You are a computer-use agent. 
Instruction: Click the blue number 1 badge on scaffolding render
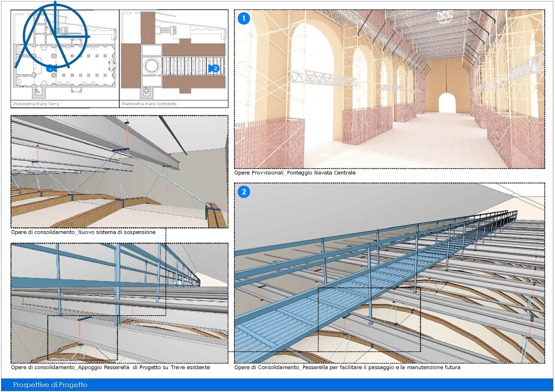[244, 19]
